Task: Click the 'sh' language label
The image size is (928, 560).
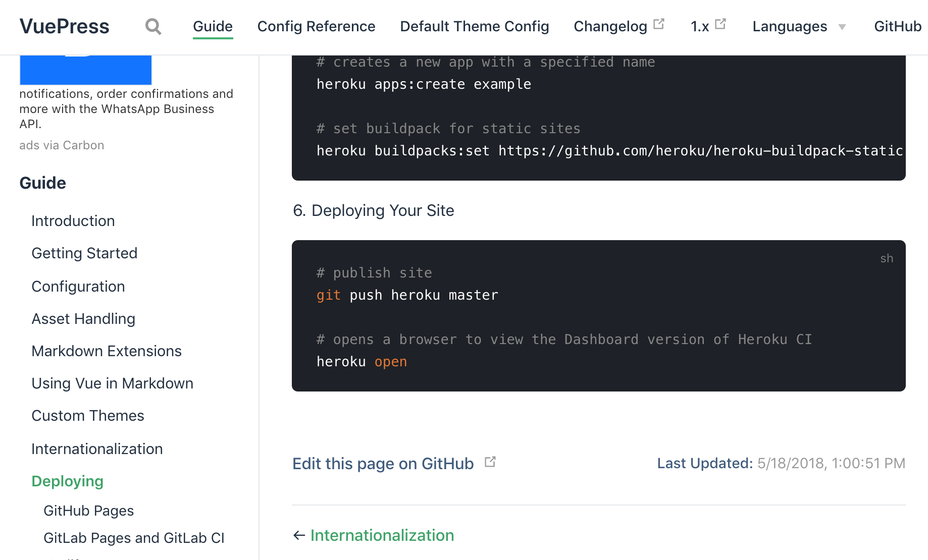Action: point(887,258)
